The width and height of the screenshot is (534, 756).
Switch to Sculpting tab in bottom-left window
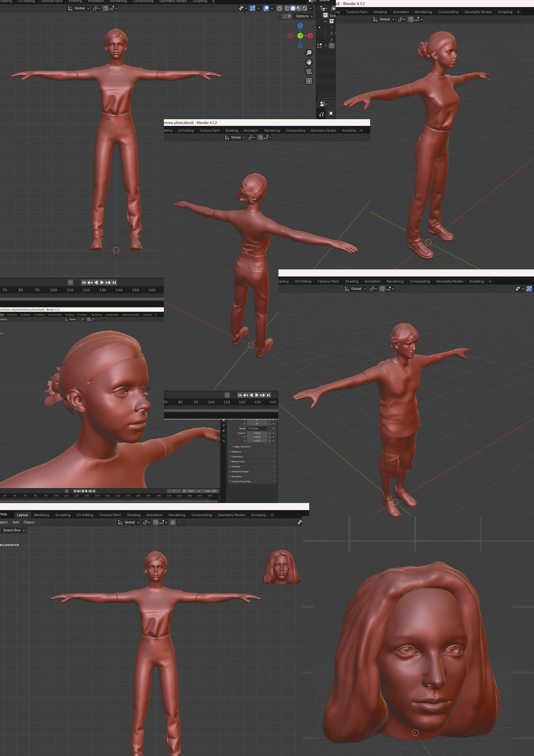tap(63, 515)
